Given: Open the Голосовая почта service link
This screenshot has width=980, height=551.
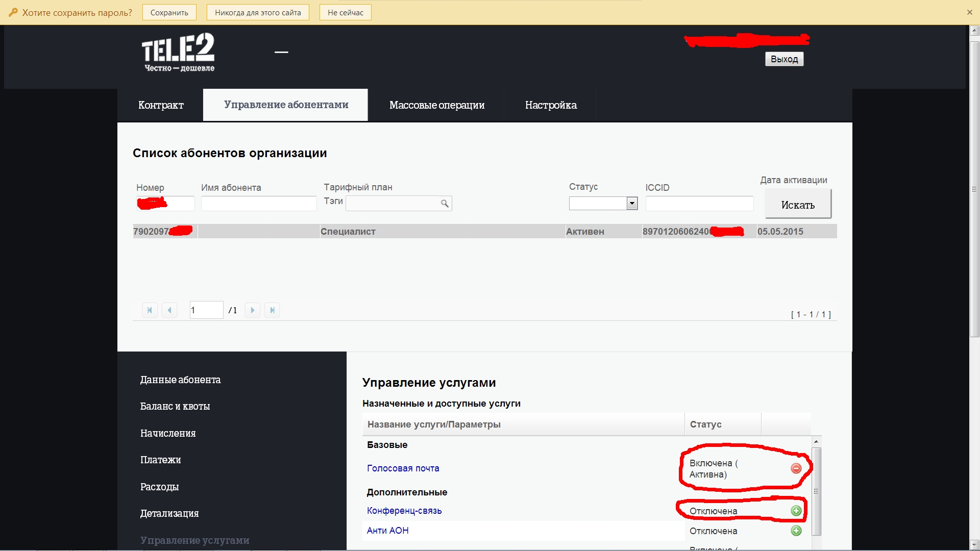Looking at the screenshot, I should 403,468.
